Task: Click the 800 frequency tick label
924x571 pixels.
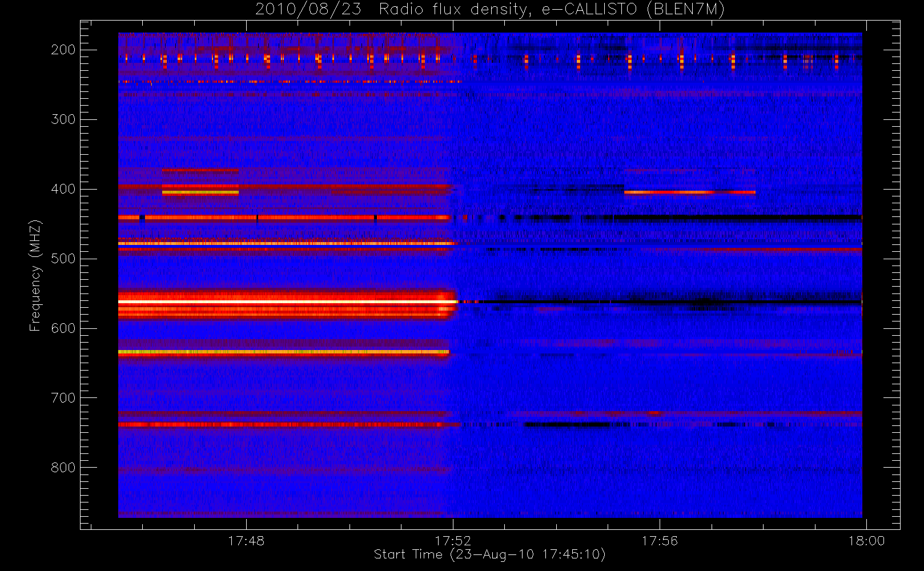Action: [63, 468]
